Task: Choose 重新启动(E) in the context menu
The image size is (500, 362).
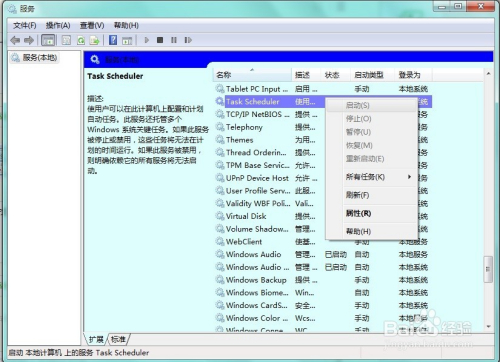Action: pos(372,159)
